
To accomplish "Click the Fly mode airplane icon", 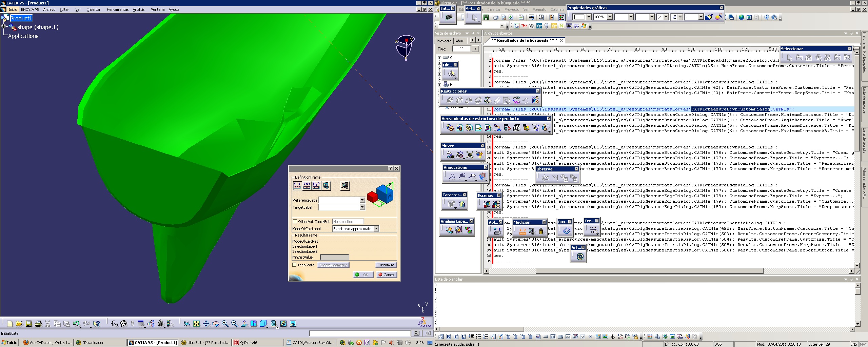I will (x=187, y=324).
